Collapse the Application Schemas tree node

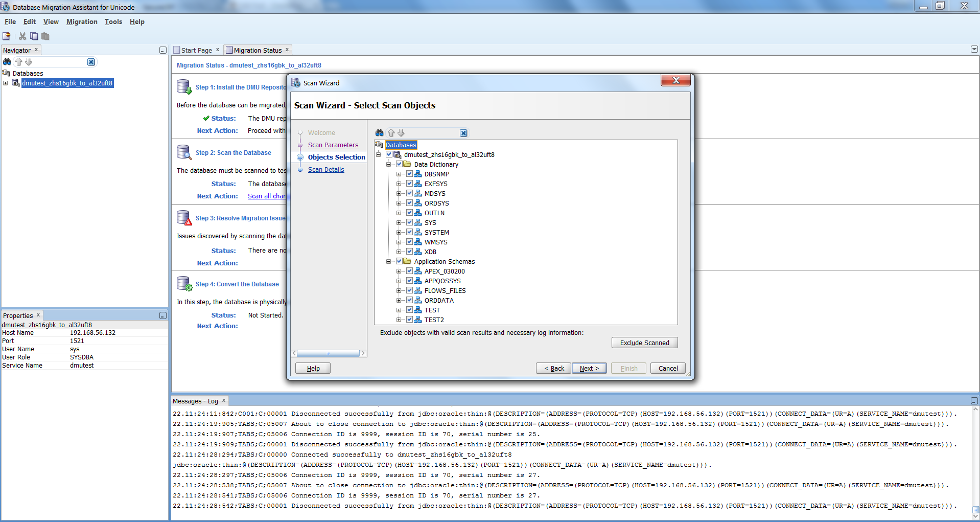[389, 261]
